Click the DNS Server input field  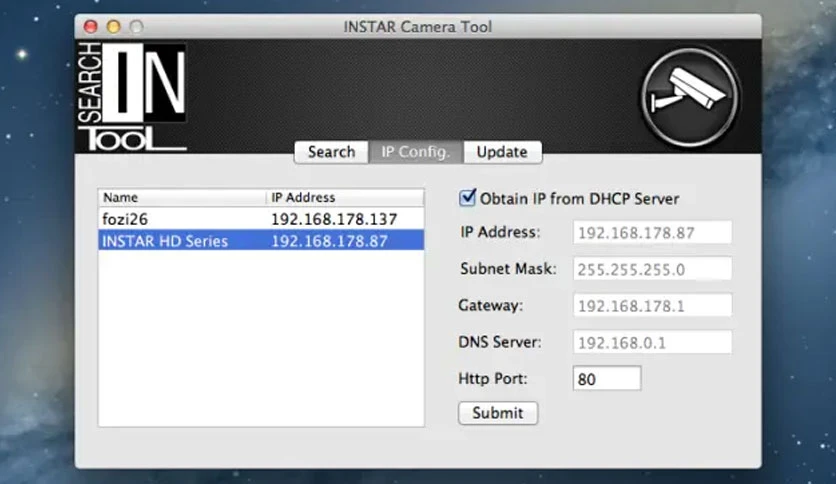click(x=652, y=342)
